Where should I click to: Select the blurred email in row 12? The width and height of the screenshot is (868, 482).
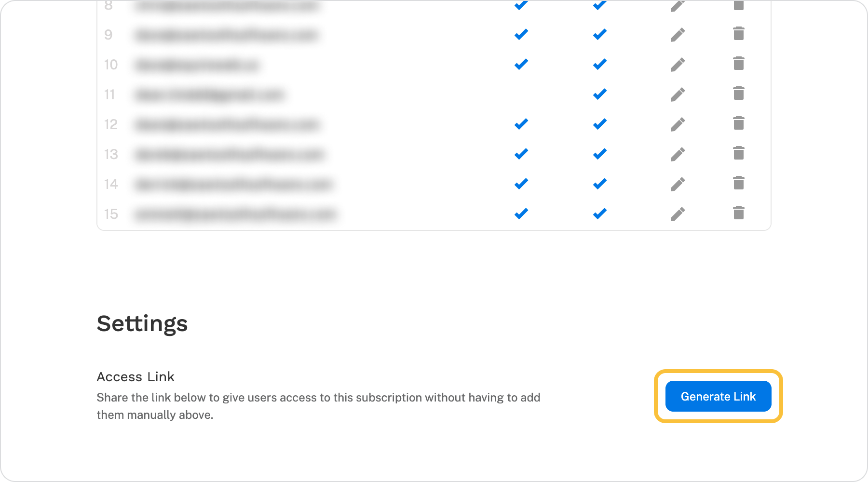(x=227, y=125)
